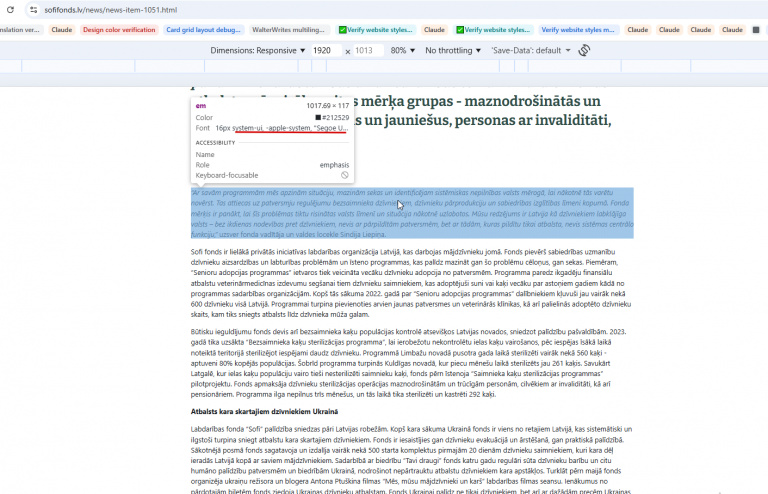Edit the 1013 height field
This screenshot has width=768, height=494.
tap(367, 50)
